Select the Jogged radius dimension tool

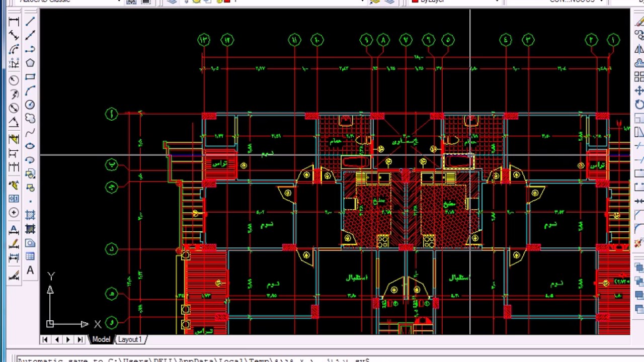point(14,94)
